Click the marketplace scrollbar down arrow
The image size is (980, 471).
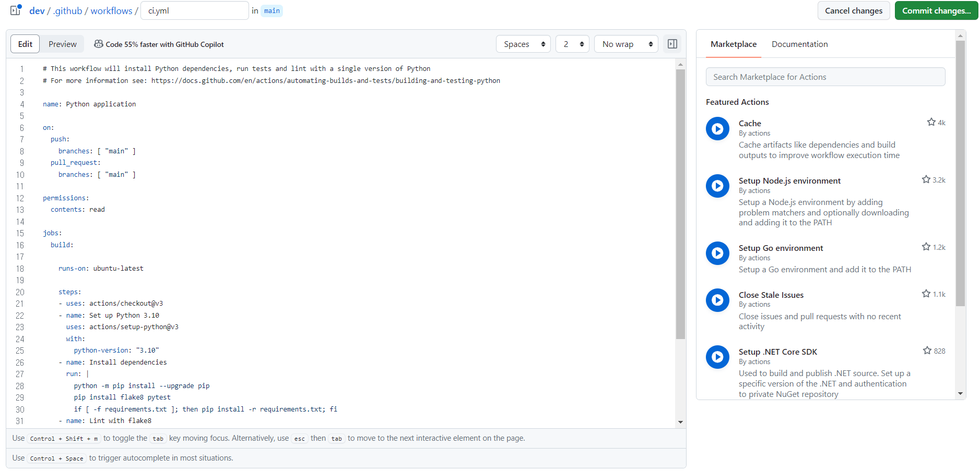960,394
